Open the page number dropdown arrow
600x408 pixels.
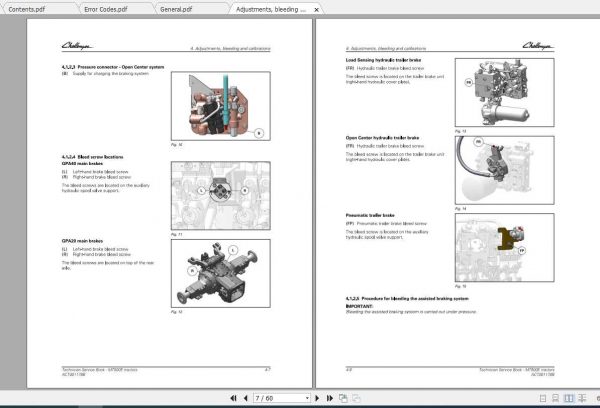coord(307,398)
